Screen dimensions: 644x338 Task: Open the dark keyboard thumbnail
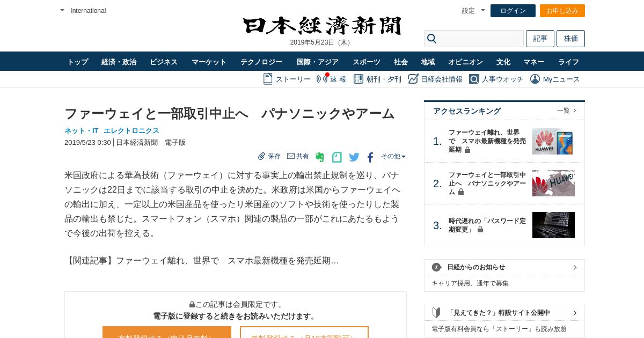tap(553, 225)
